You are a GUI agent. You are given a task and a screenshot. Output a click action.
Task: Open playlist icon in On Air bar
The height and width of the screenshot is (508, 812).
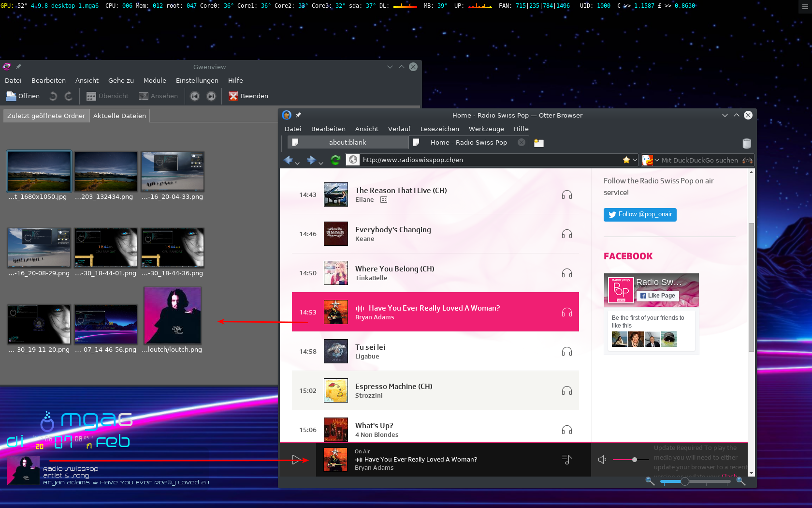pyautogui.click(x=567, y=460)
